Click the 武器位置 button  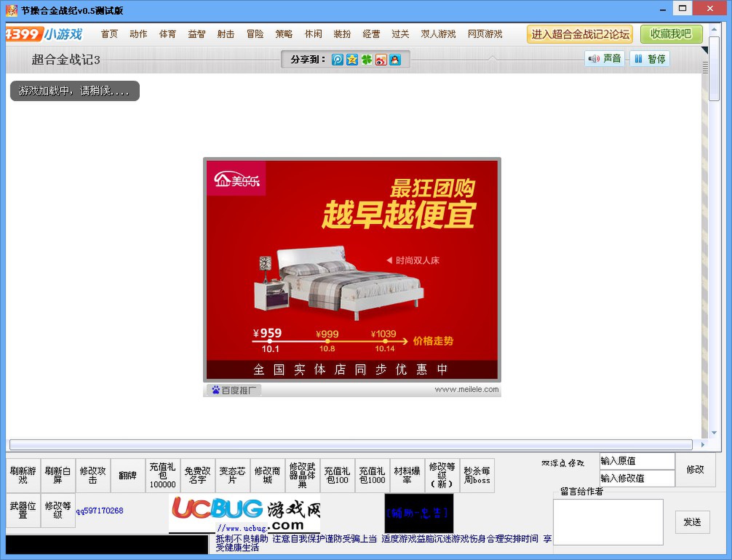tap(23, 510)
